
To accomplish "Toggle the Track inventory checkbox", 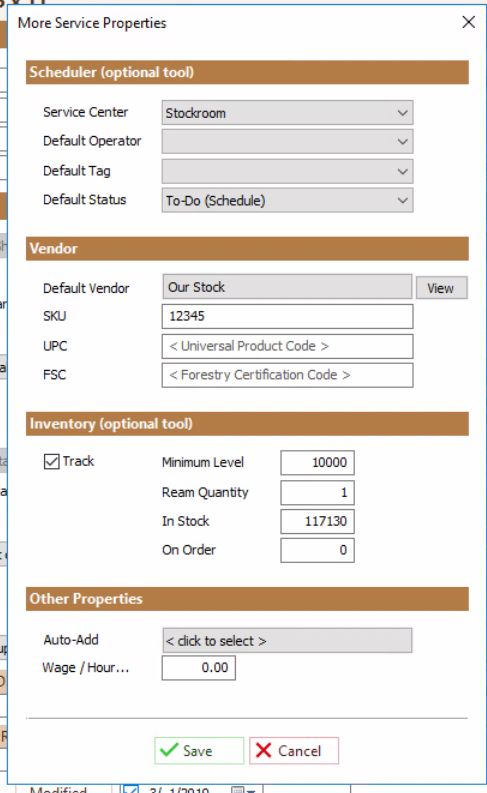I will coord(52,461).
